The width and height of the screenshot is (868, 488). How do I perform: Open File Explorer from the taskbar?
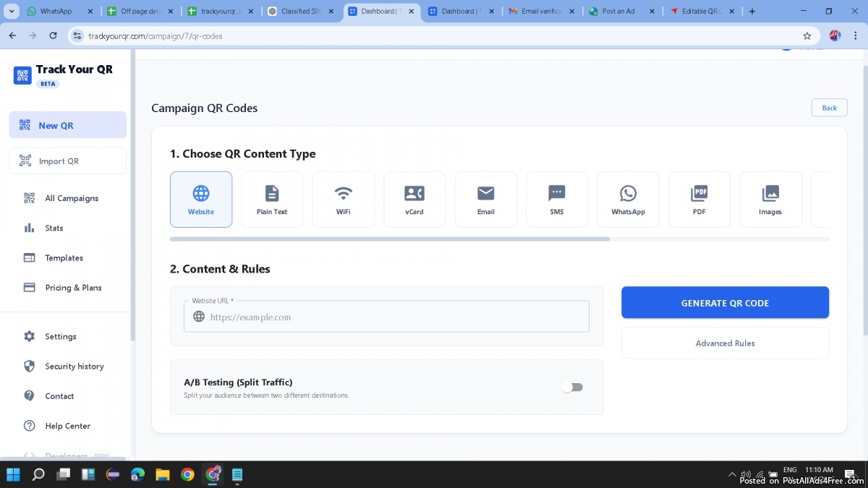tap(163, 475)
